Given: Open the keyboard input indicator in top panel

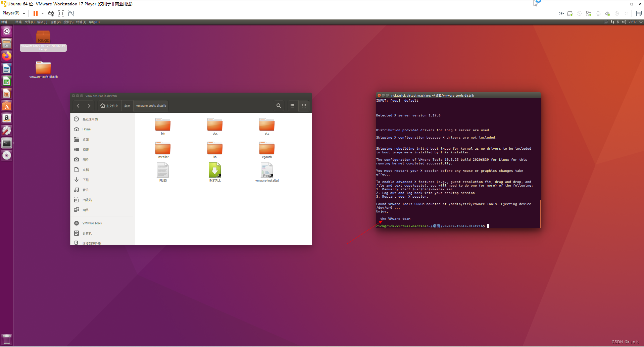Looking at the screenshot, I should (x=606, y=22).
